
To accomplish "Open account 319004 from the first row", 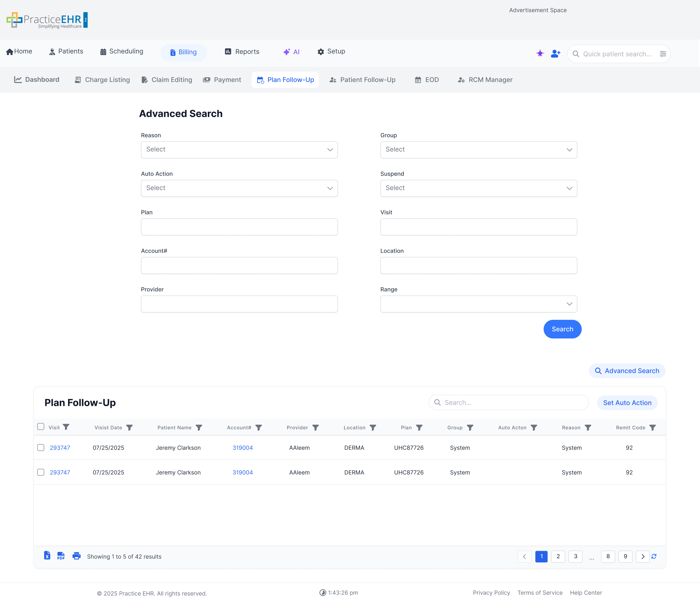I will (243, 448).
